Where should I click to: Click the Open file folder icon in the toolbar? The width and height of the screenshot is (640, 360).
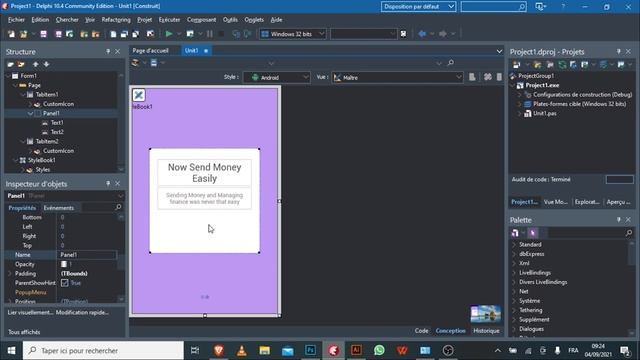point(23,34)
